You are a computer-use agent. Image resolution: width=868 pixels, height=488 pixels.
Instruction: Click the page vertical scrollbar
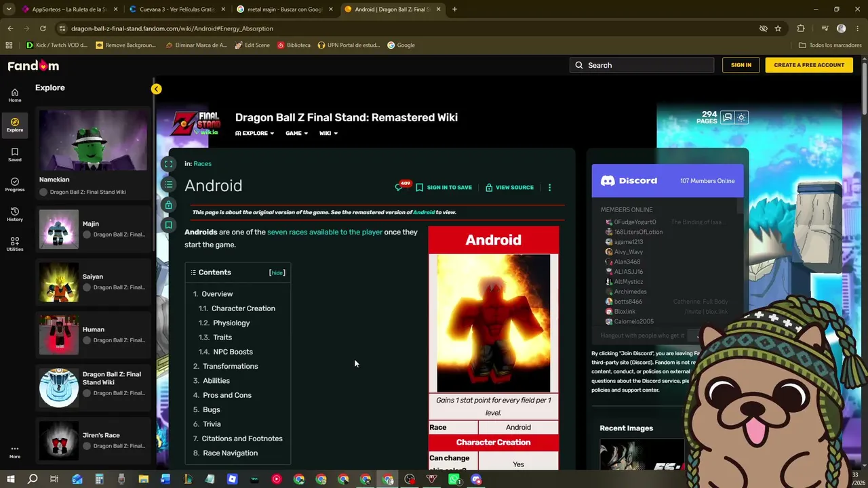[x=864, y=88]
